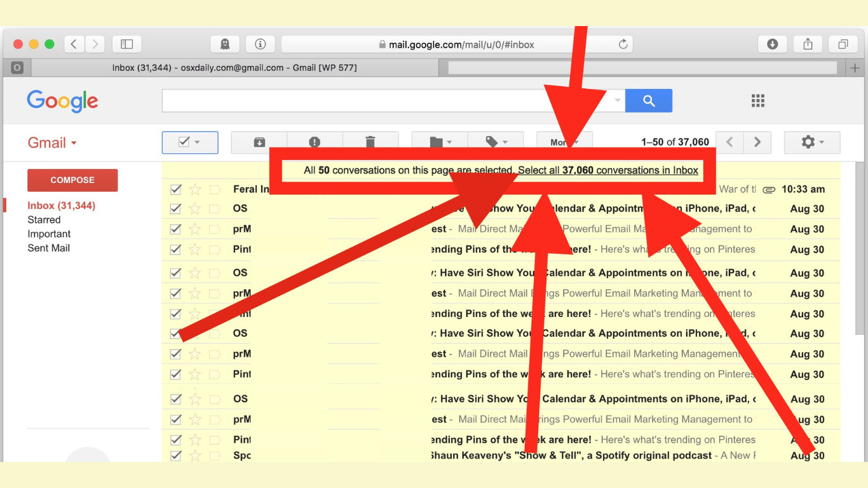Click the 10:33 am timestamp
This screenshot has width=868, height=488.
[x=803, y=189]
